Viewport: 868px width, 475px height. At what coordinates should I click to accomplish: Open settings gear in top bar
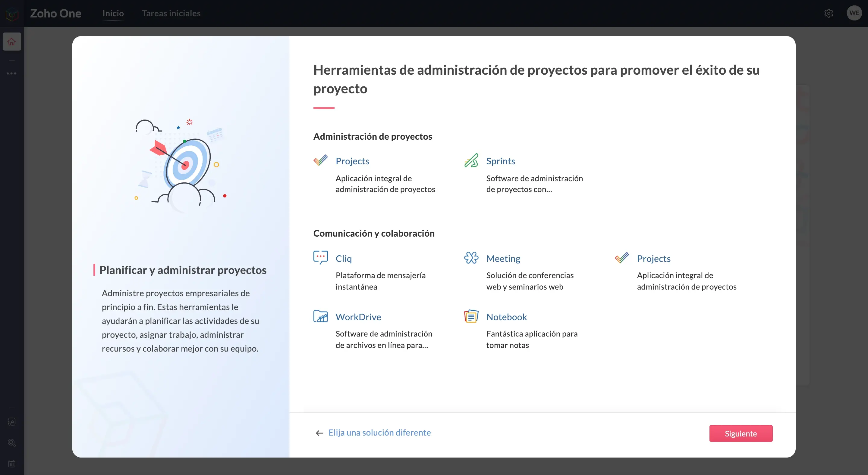pyautogui.click(x=829, y=14)
